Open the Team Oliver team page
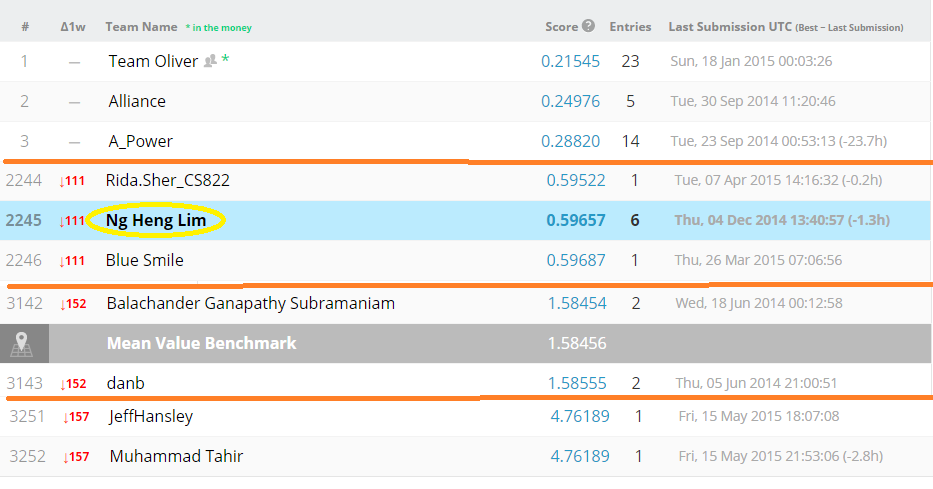Screen dimensions: 933x489 coord(153,61)
